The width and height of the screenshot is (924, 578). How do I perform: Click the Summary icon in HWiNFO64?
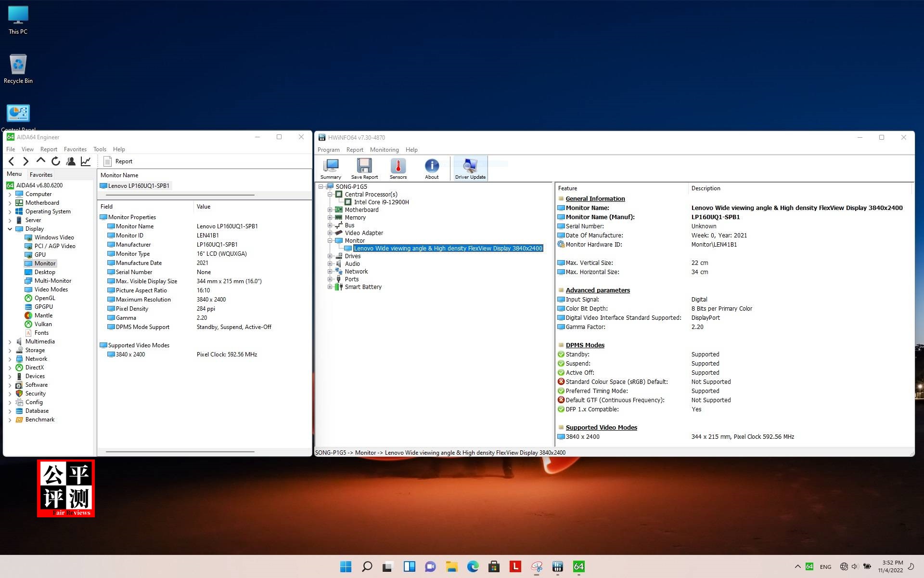330,168
